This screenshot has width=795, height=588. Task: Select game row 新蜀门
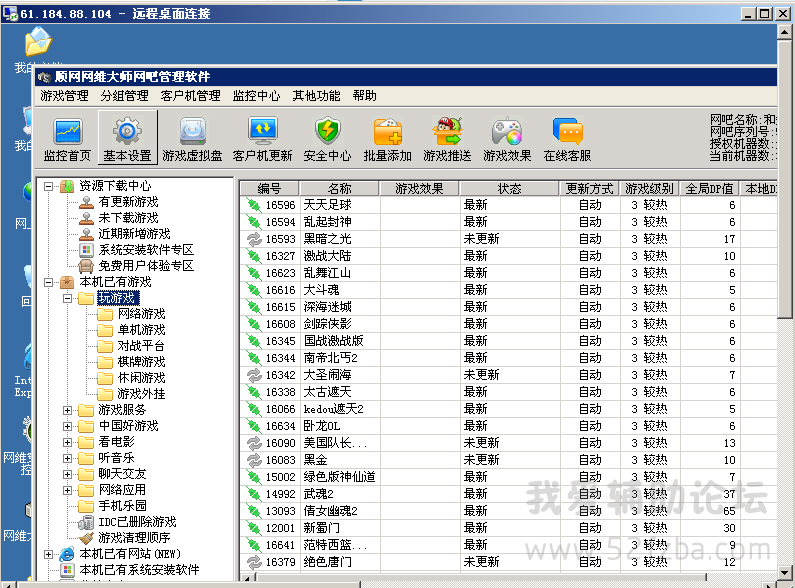(x=508, y=528)
